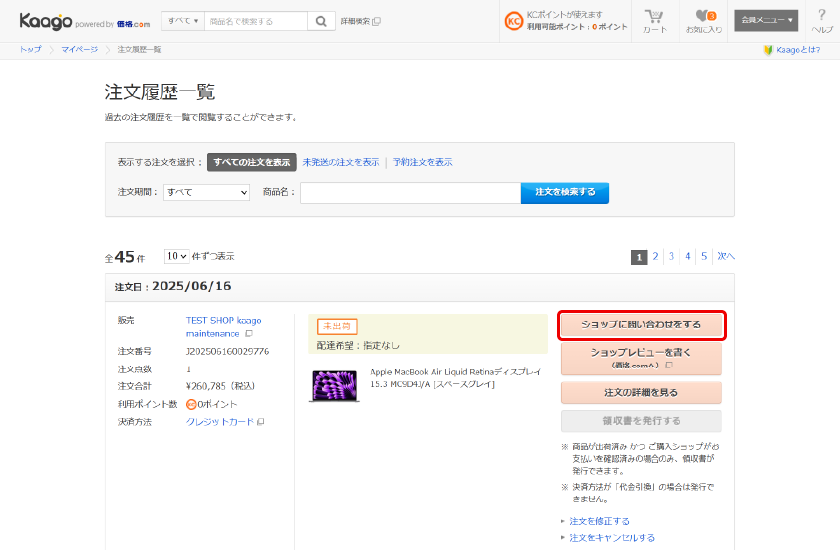Click current page 1 indicator

tap(639, 258)
